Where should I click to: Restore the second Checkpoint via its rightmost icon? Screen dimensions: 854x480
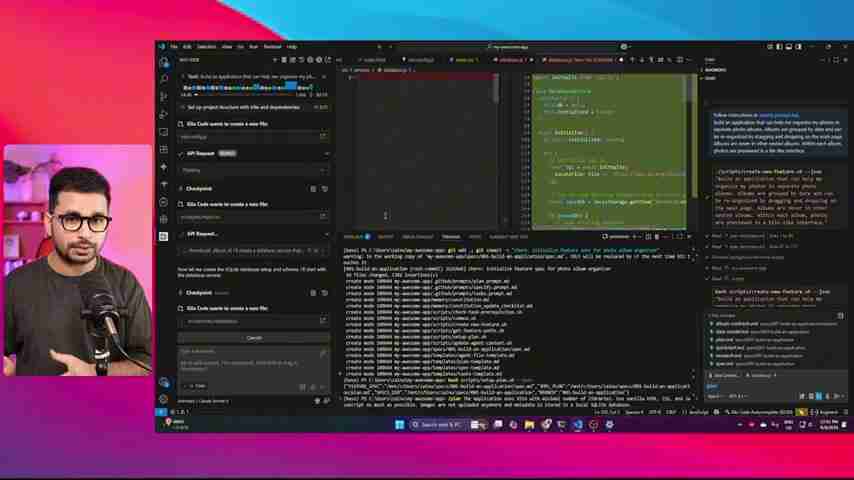(x=325, y=293)
